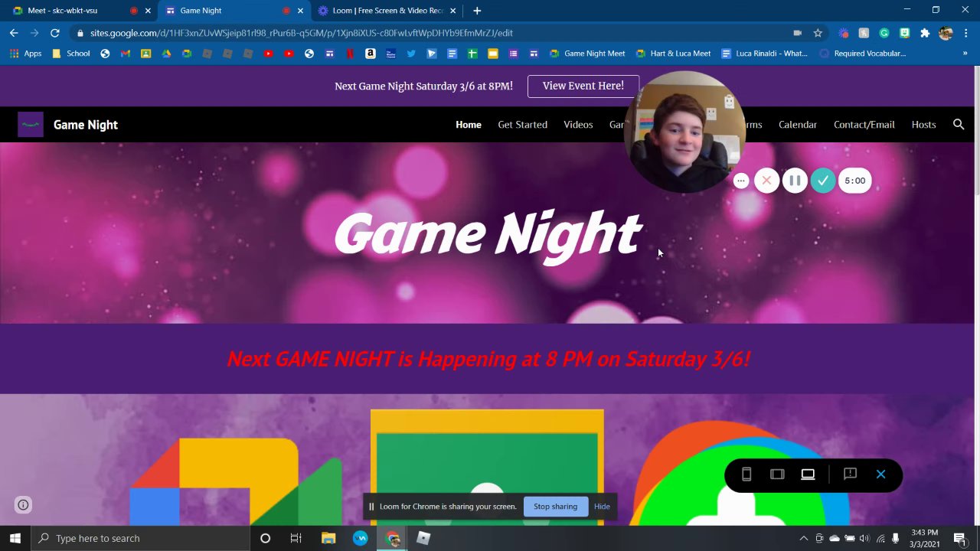The width and height of the screenshot is (980, 551).
Task: Click the Game Night site title
Action: click(86, 125)
